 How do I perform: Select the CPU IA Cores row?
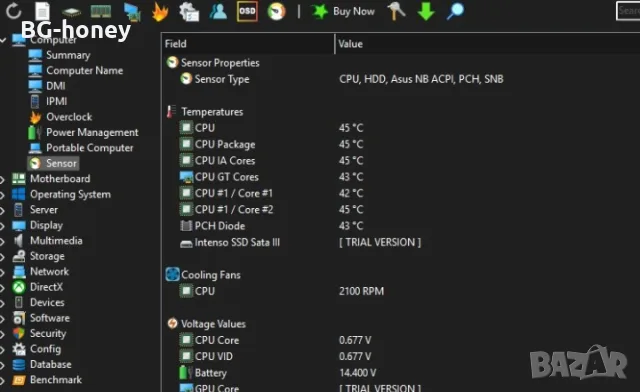tap(401, 161)
